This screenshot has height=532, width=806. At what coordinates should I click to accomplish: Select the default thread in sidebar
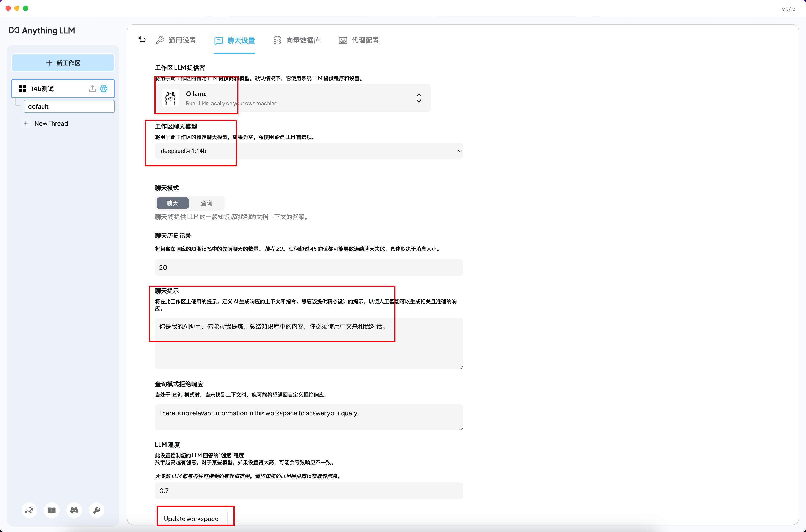click(69, 106)
